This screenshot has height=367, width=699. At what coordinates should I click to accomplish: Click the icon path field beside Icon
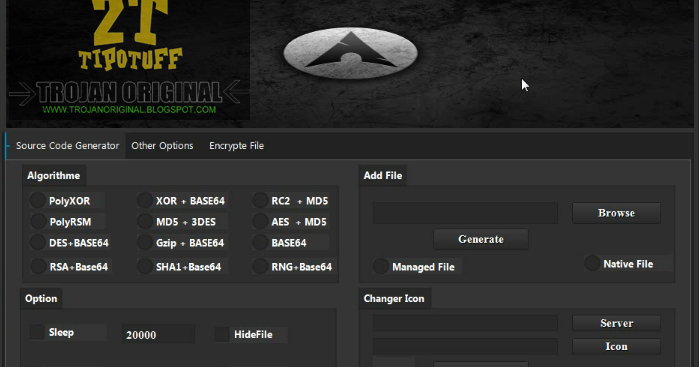[x=465, y=346]
